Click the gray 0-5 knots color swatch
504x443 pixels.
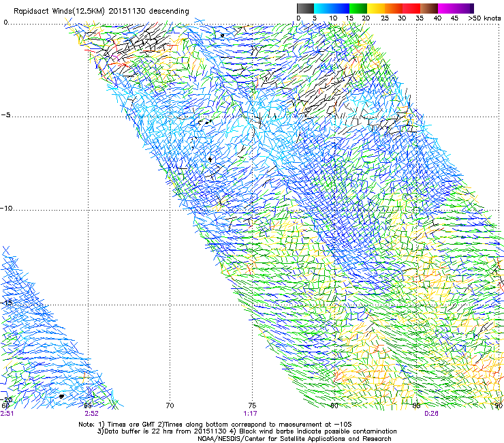[x=305, y=8]
